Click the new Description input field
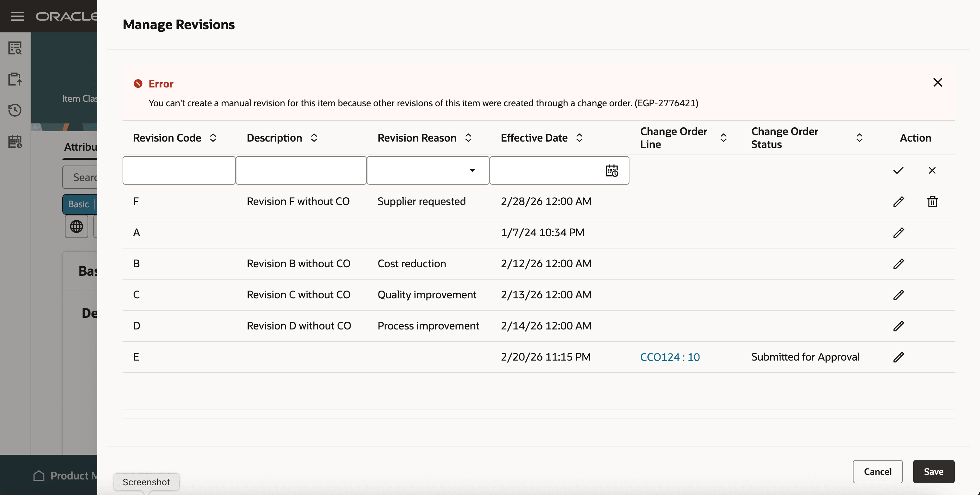 (x=301, y=170)
